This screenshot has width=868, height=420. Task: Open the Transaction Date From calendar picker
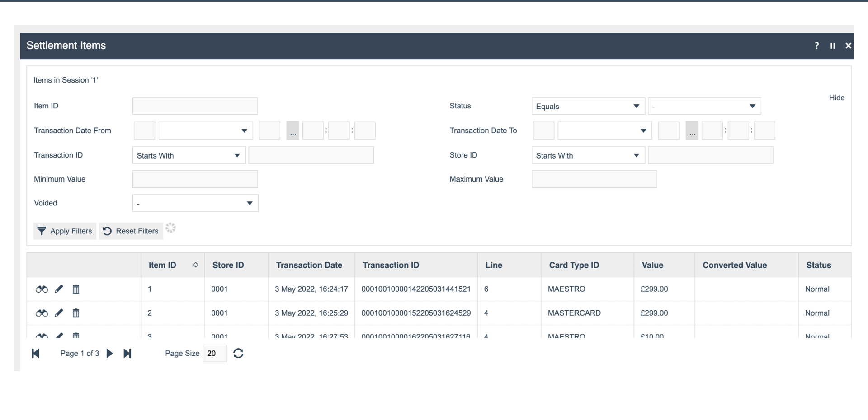pyautogui.click(x=292, y=131)
